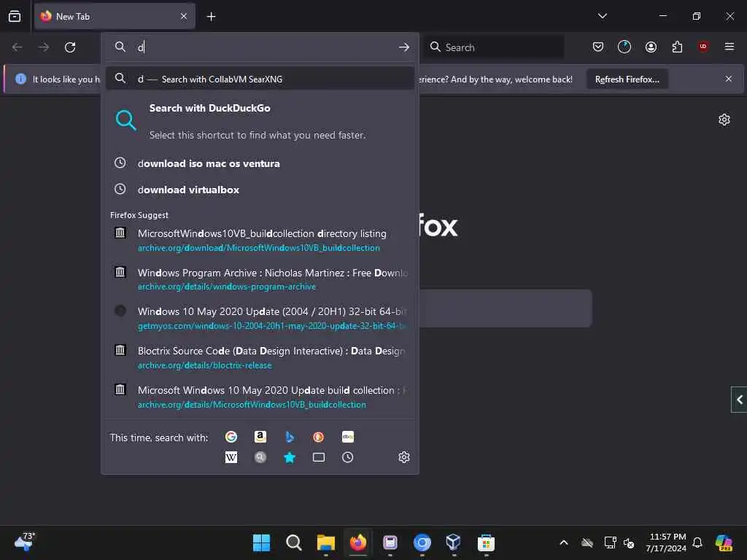Search this time with Wikipedia
This screenshot has height=560, width=747.
point(231,458)
